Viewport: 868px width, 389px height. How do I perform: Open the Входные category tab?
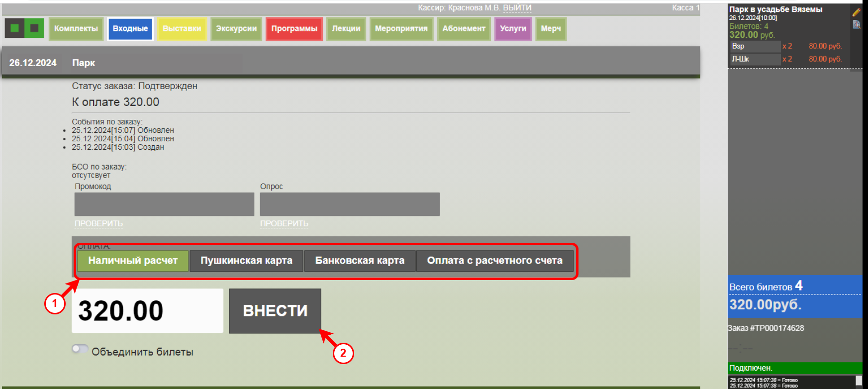click(130, 29)
